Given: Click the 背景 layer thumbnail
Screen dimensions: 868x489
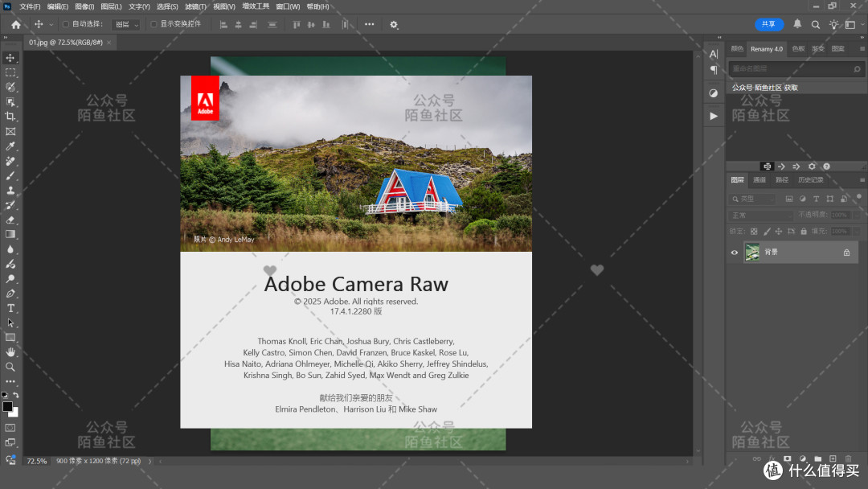Looking at the screenshot, I should [x=751, y=253].
